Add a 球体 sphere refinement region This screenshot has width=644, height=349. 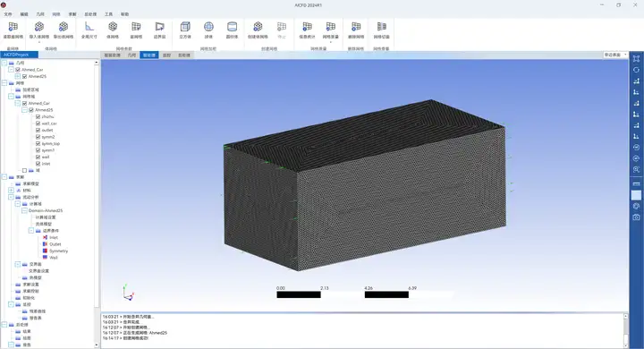[x=208, y=27]
